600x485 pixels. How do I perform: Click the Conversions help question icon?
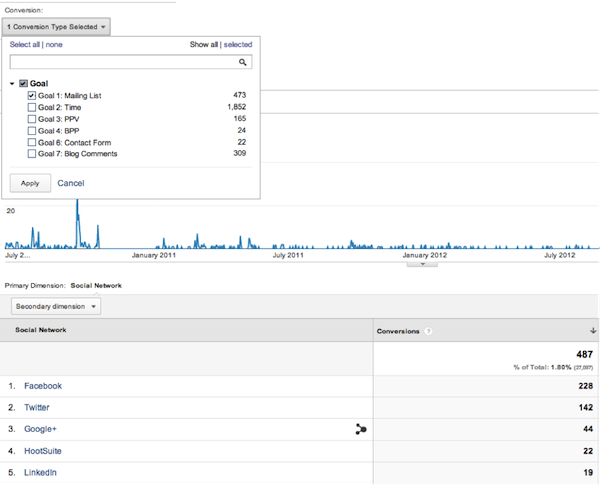coord(429,331)
